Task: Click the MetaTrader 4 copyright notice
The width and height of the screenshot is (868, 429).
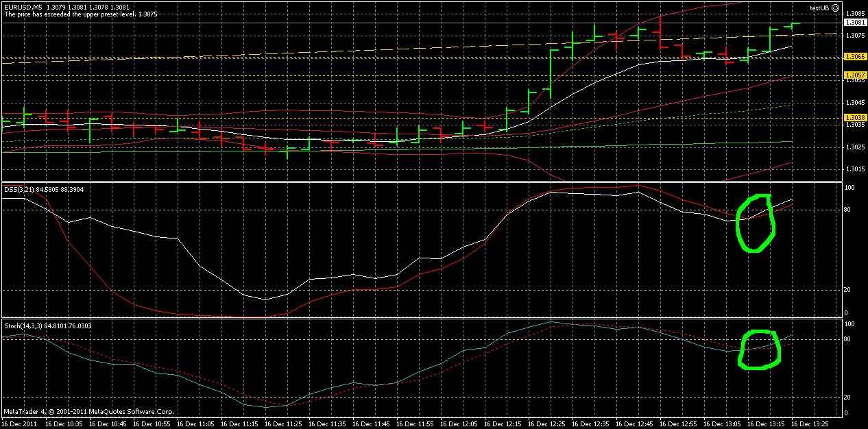Action: coord(89,412)
